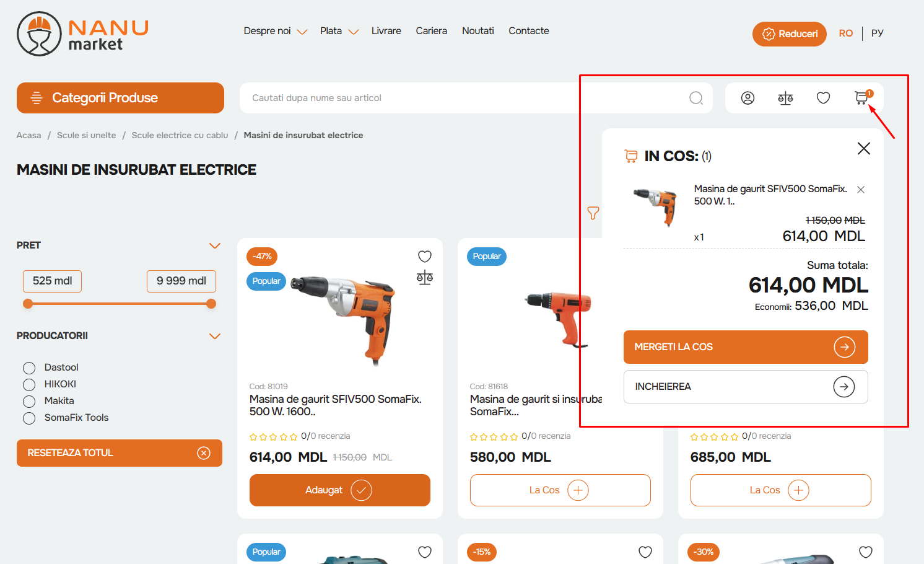Switch language to RO
Image resolution: width=924 pixels, height=564 pixels.
(846, 33)
